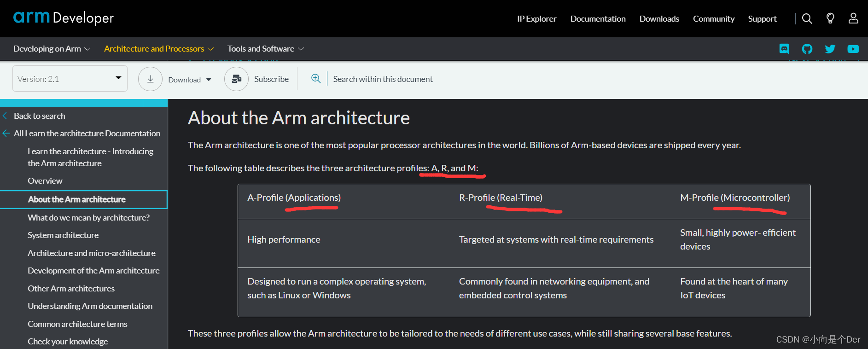This screenshot has height=349, width=868.
Task: Open Support in top navigation
Action: click(x=762, y=19)
